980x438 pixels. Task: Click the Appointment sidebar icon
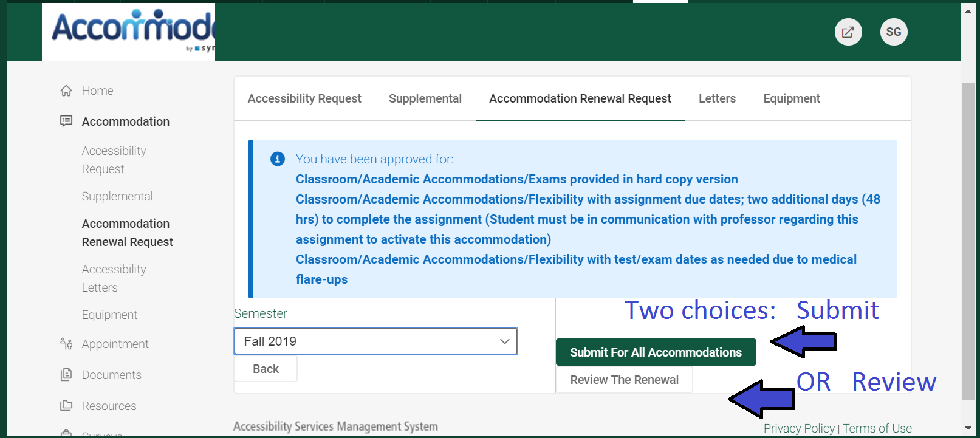(x=66, y=344)
